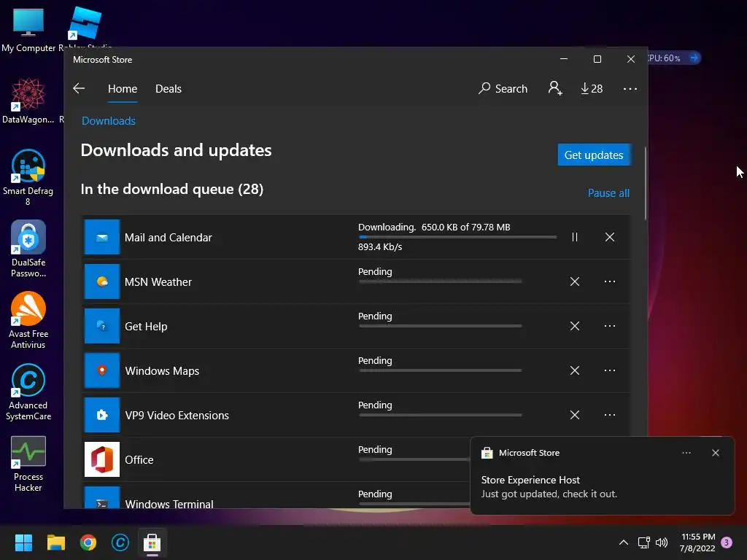Open DualSafe Password desktop shortcut
This screenshot has width=747, height=560.
pyautogui.click(x=28, y=249)
